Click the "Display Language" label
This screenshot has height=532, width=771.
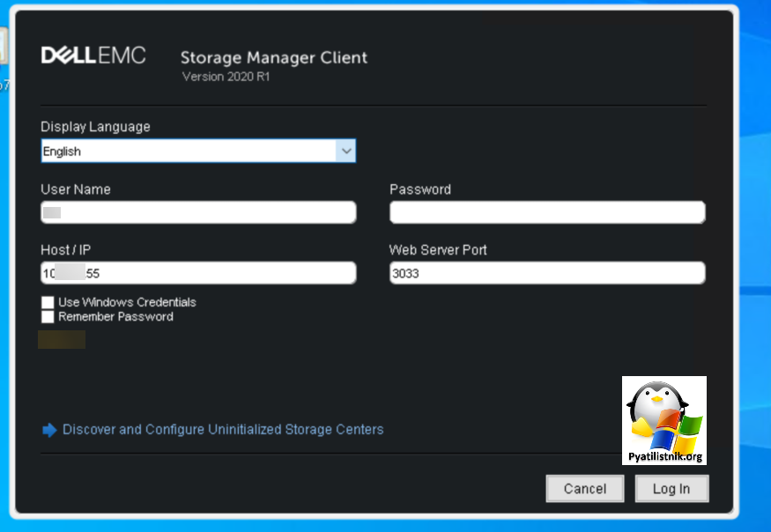click(x=95, y=127)
